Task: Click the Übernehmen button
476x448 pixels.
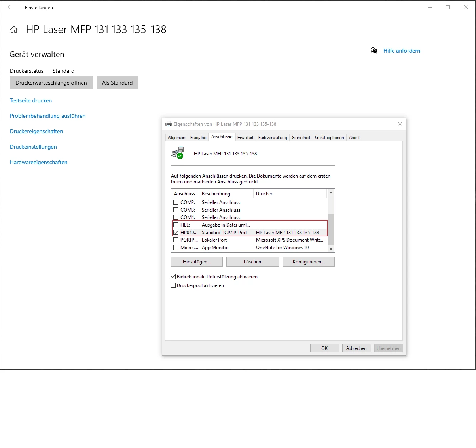Action: (389, 348)
